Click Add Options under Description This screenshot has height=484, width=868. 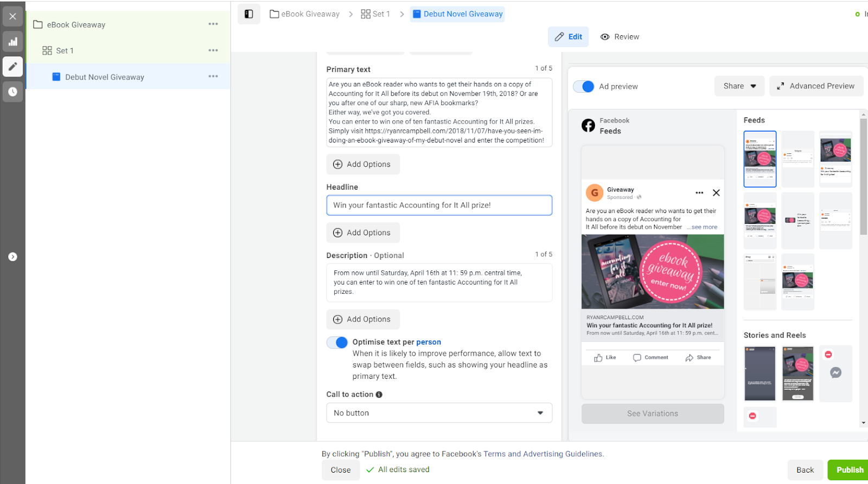click(x=363, y=319)
